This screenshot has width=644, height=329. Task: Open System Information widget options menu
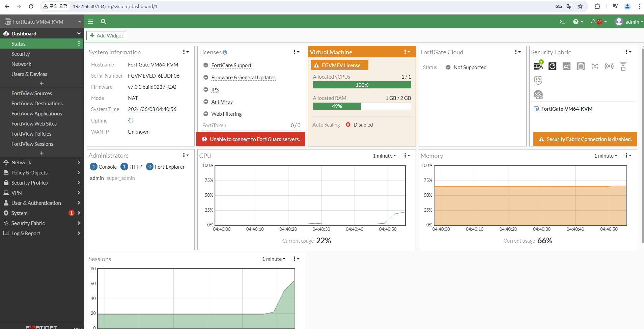coord(186,52)
